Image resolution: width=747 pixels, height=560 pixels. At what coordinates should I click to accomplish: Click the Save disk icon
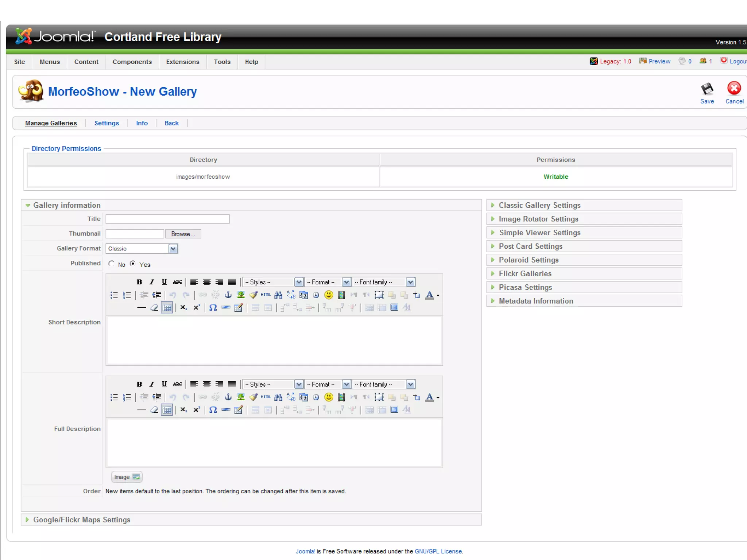pyautogui.click(x=707, y=89)
